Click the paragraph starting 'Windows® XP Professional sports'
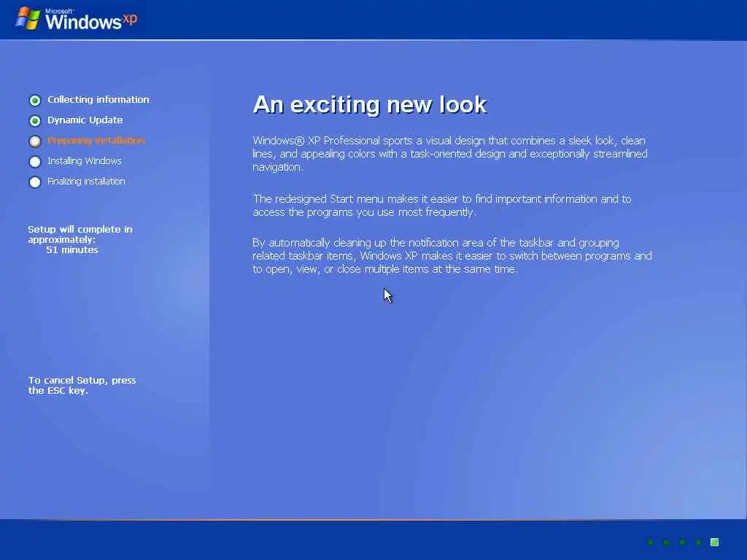 (x=450, y=154)
